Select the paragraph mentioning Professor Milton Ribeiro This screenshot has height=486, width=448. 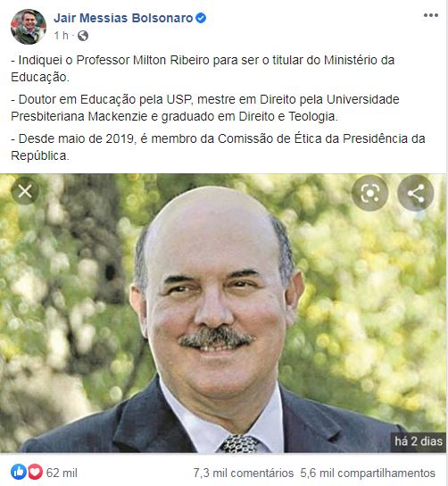click(203, 69)
